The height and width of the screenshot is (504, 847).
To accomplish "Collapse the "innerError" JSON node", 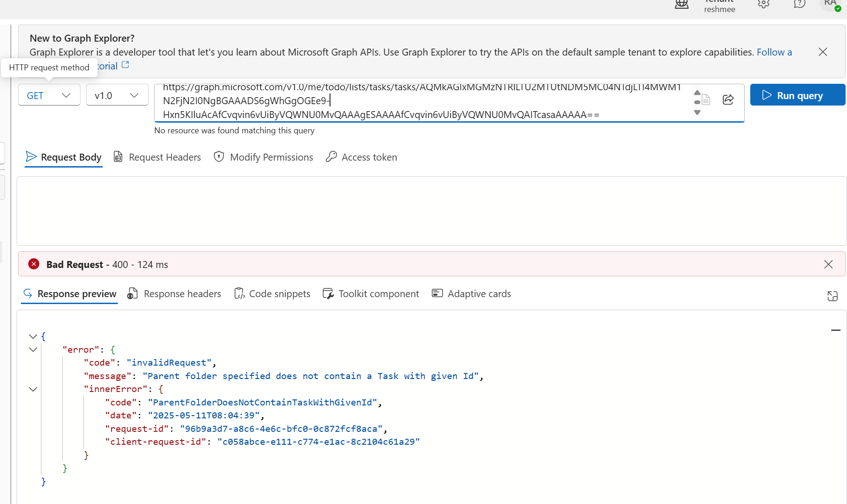I will click(33, 389).
